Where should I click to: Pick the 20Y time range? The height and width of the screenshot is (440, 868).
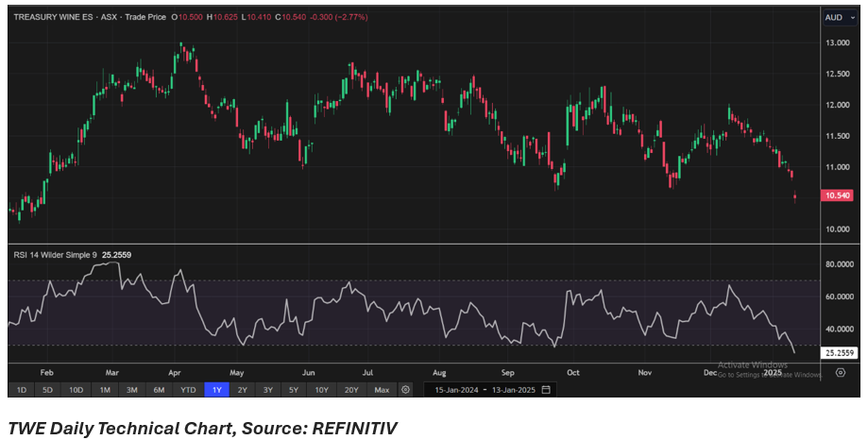pyautogui.click(x=351, y=389)
